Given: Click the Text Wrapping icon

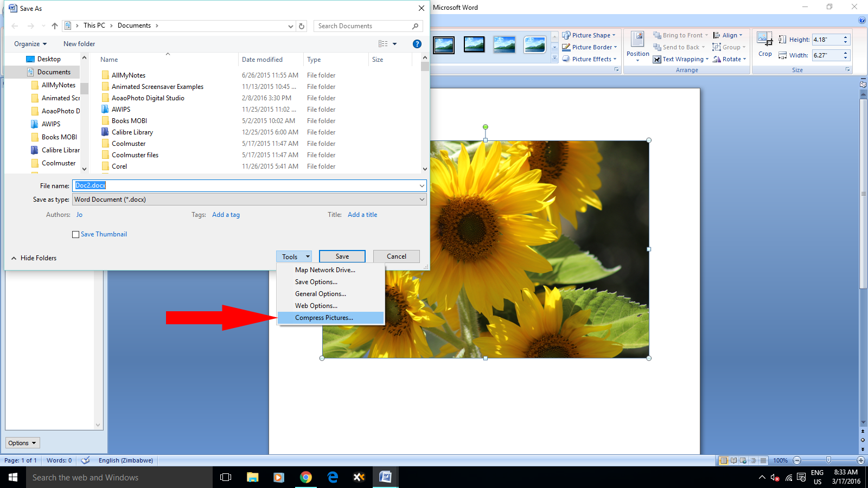Looking at the screenshot, I should (657, 60).
